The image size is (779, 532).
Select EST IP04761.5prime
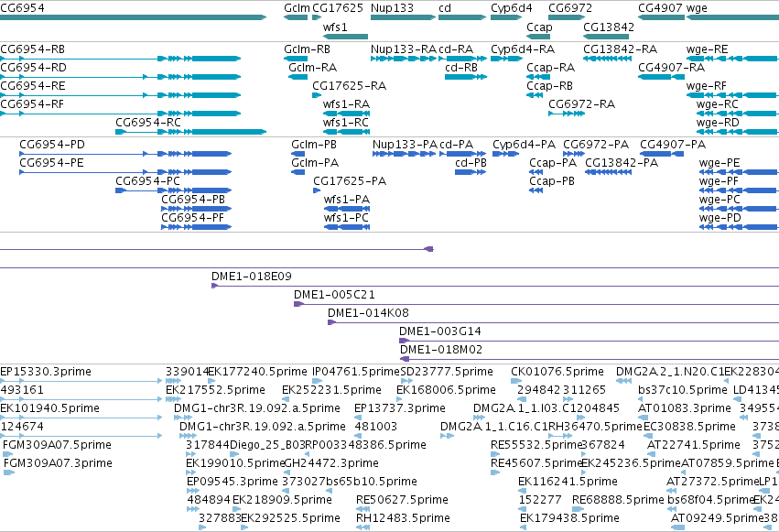[356, 372]
